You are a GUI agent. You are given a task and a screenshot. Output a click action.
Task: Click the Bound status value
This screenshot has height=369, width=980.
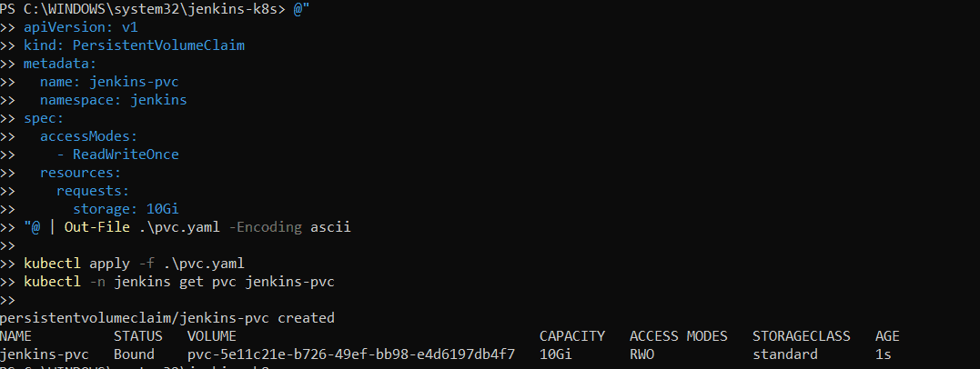(x=134, y=354)
